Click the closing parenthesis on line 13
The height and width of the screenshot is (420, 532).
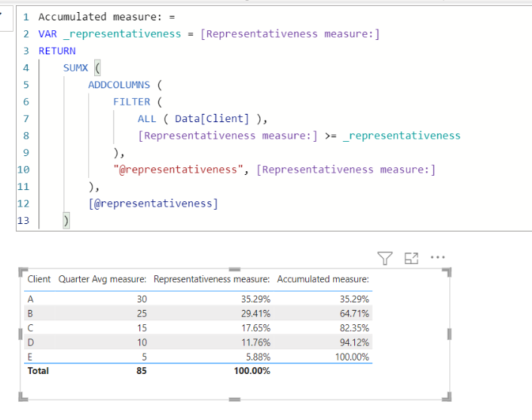click(66, 221)
